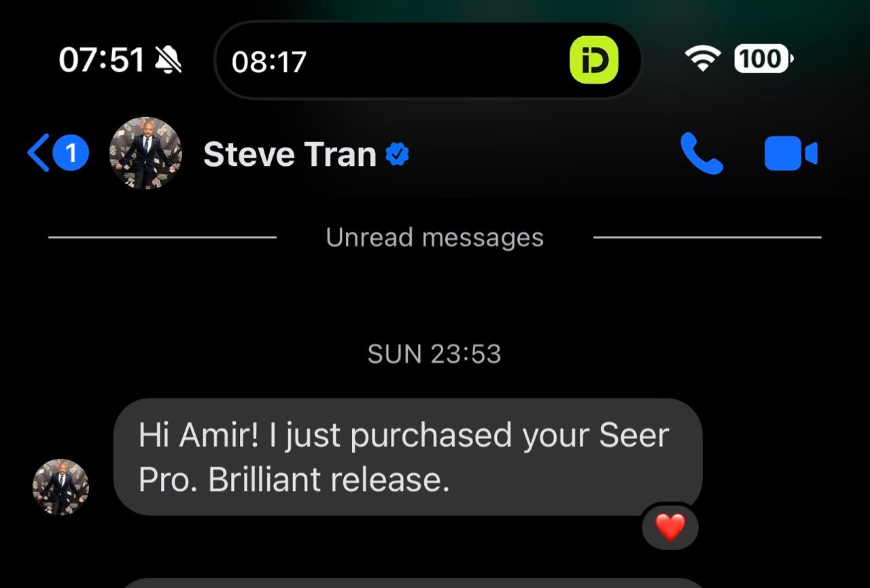The width and height of the screenshot is (870, 588).
Task: Open the green iD app icon
Action: point(593,60)
